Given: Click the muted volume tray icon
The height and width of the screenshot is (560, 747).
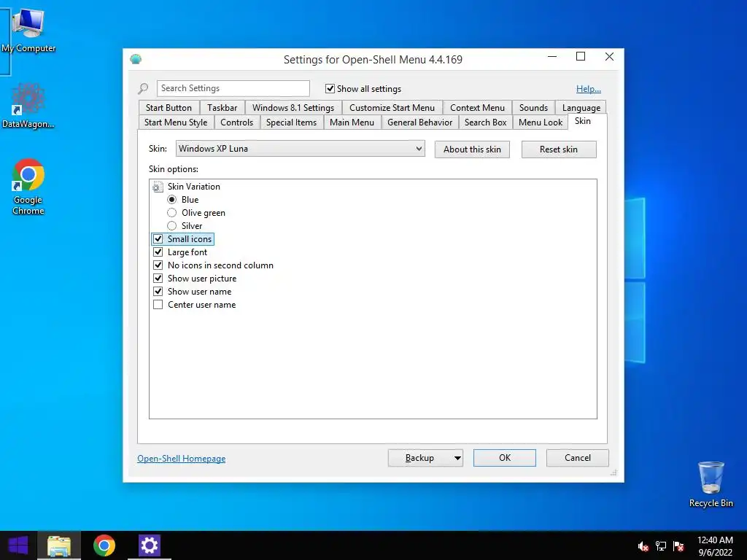Looking at the screenshot, I should pyautogui.click(x=643, y=546).
